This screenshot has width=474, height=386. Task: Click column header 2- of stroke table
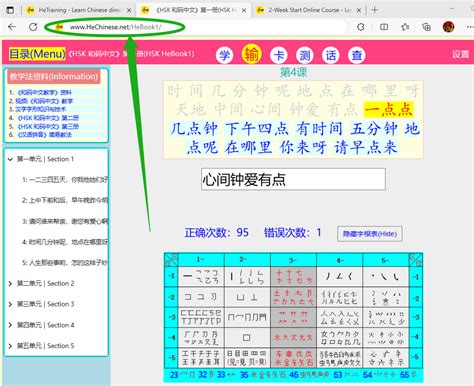click(247, 259)
